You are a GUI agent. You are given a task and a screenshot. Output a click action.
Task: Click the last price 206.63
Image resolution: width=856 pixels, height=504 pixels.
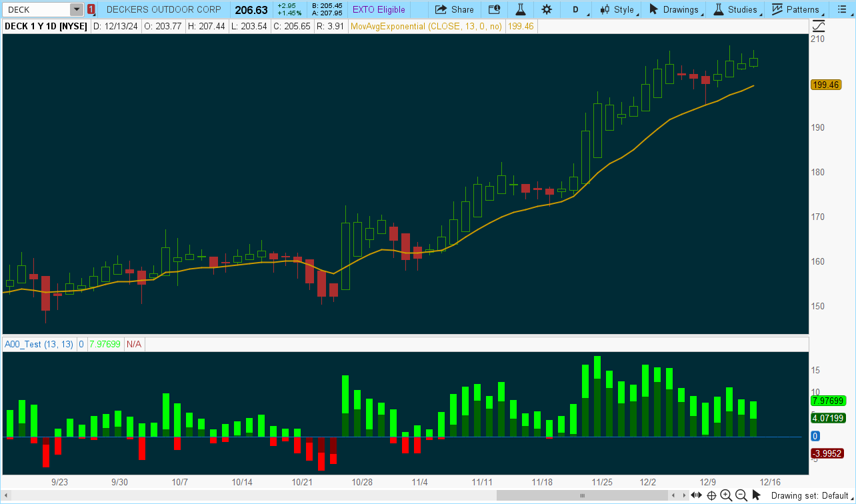pyautogui.click(x=251, y=10)
